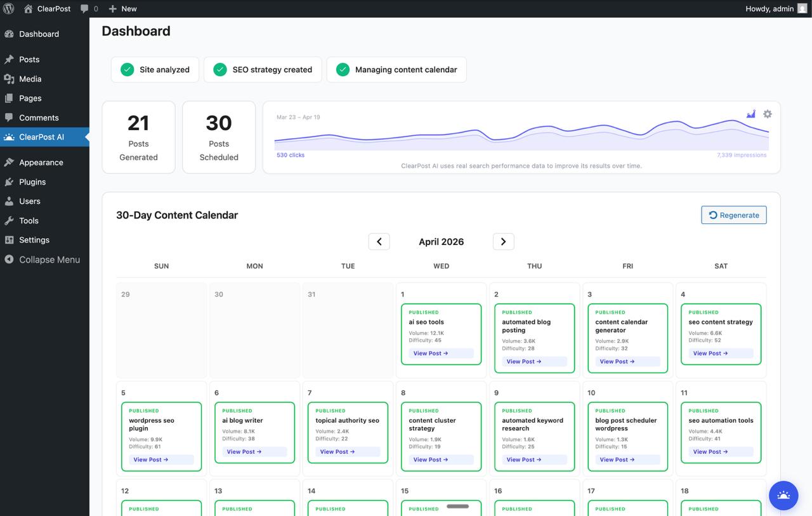The width and height of the screenshot is (812, 516).
Task: Click the Posts pushpin icon
Action: pyautogui.click(x=9, y=60)
